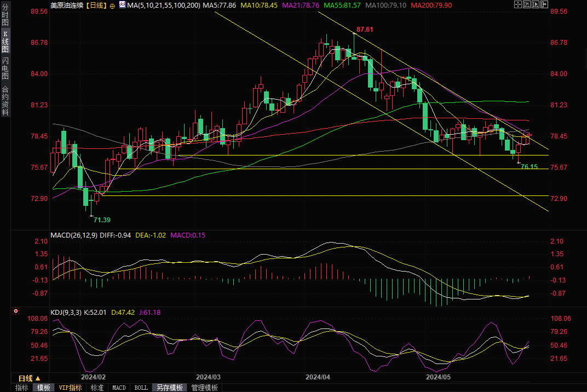Open the 分时图 view in the sidebar
587x392 pixels.
coord(5,15)
